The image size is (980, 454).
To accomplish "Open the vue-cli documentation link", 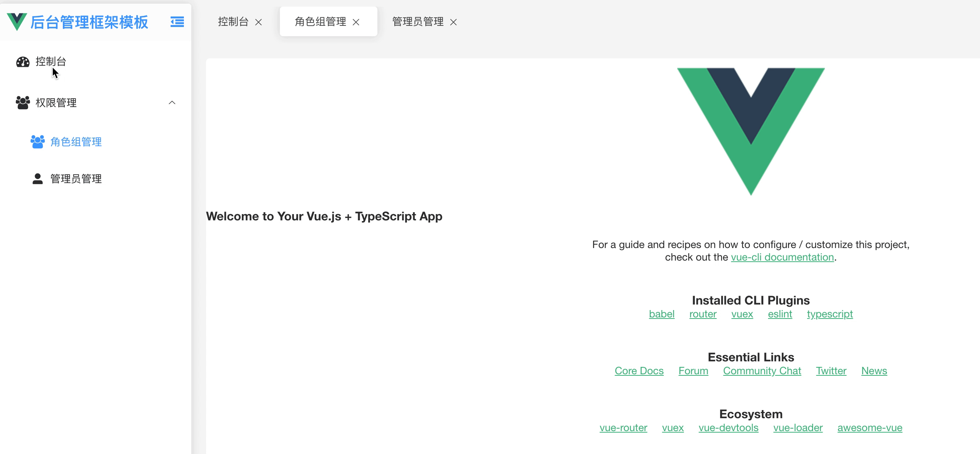I will pyautogui.click(x=782, y=257).
